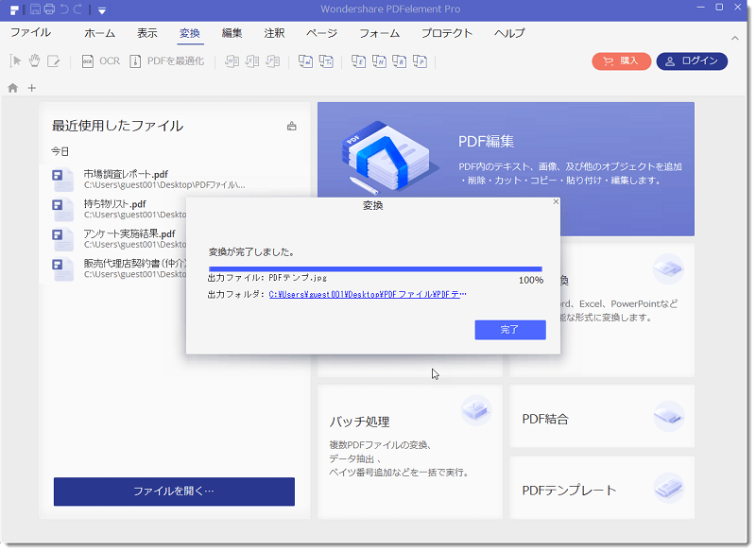The image size is (756, 552).
Task: Click the 市場調査レポート.pdf file icon
Action: click(x=62, y=180)
